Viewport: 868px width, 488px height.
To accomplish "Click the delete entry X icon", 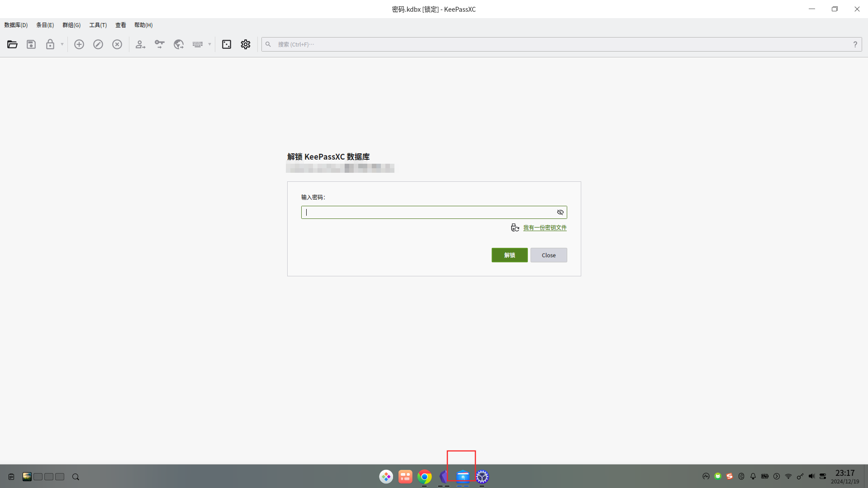I will pos(117,44).
